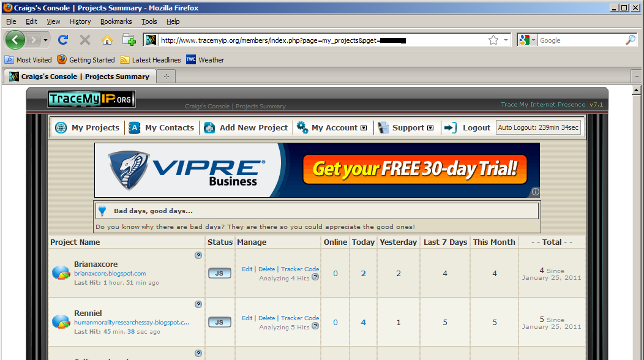The width and height of the screenshot is (644, 360).
Task: Open the list all tabs dropdown
Action: (x=637, y=77)
